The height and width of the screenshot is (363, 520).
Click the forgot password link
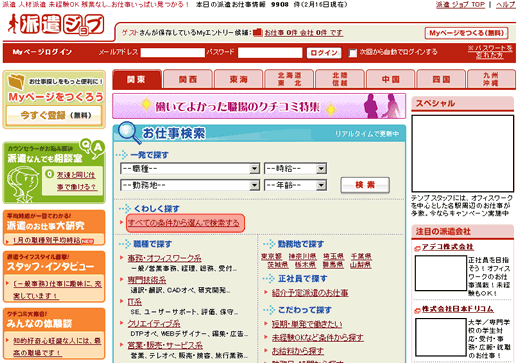point(490,52)
